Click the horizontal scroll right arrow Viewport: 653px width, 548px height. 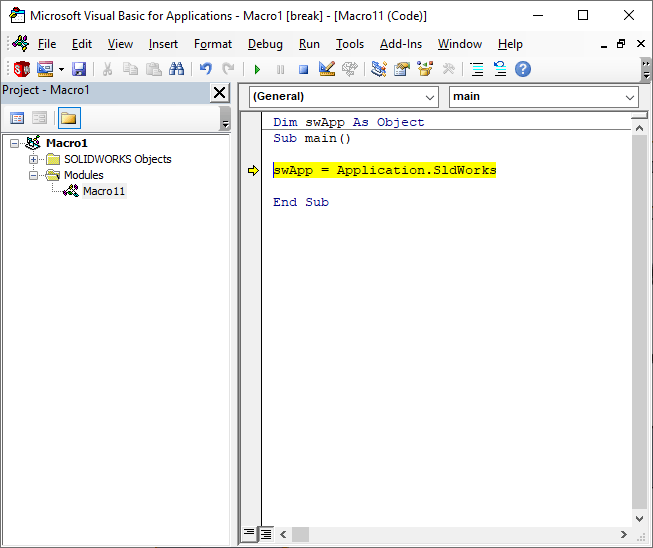623,534
